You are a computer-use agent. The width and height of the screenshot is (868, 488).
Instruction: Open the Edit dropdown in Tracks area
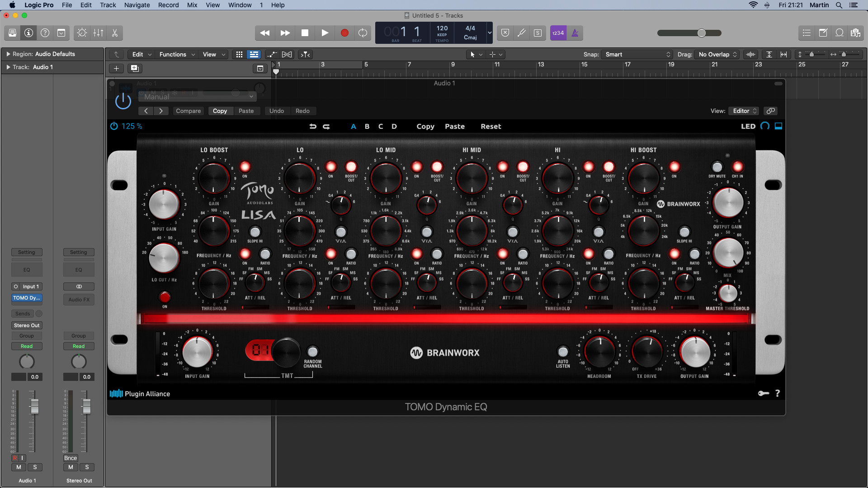tap(142, 54)
